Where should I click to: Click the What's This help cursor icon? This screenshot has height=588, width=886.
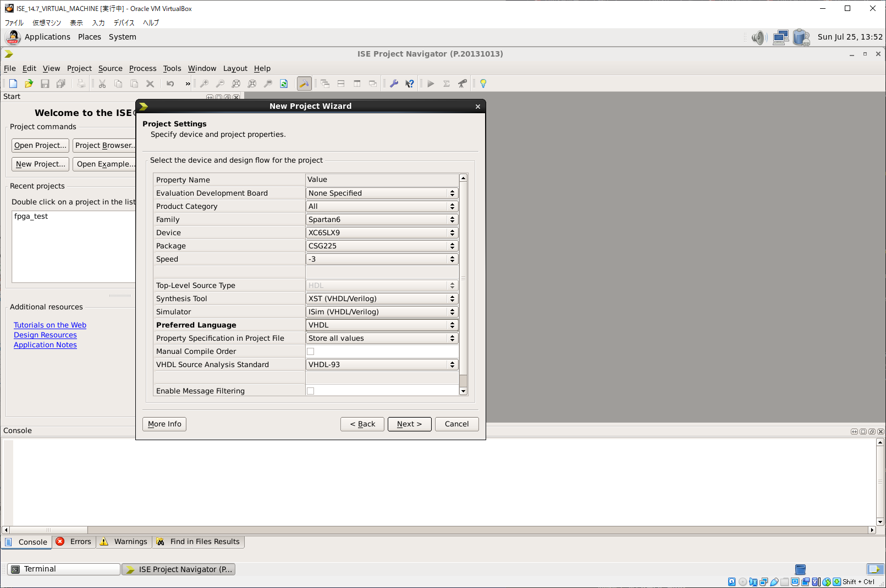coord(410,84)
